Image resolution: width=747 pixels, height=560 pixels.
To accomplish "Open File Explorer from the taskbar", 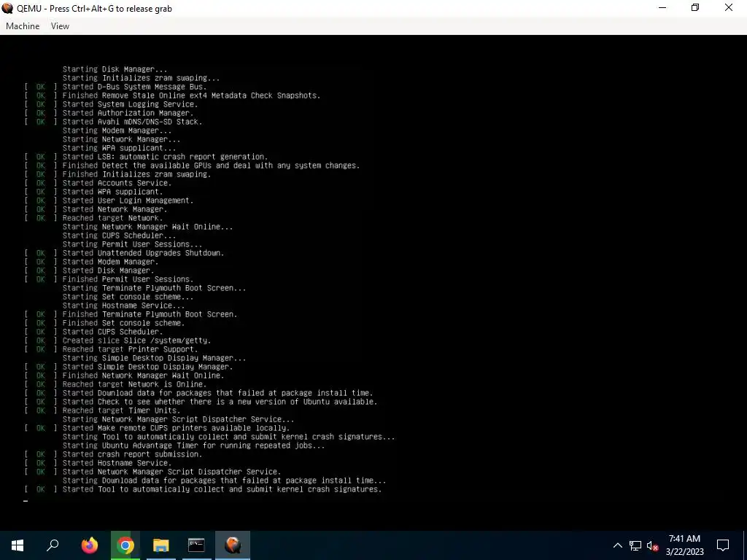I will tap(161, 545).
